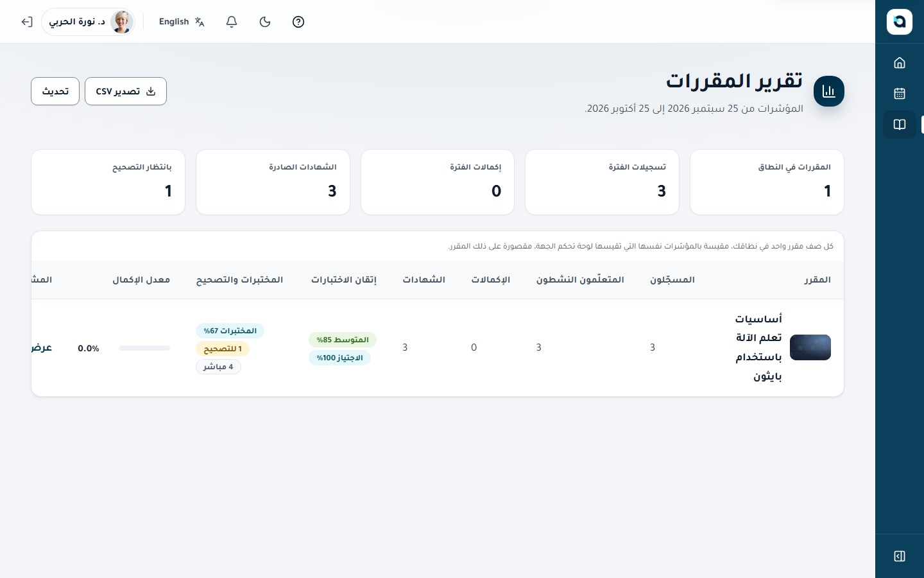Click the المسجّلون column header
The height and width of the screenshot is (578, 924).
point(672,280)
